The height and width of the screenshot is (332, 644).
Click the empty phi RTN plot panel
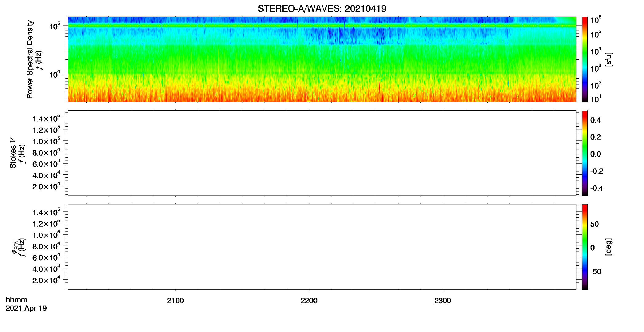[x=322, y=247]
